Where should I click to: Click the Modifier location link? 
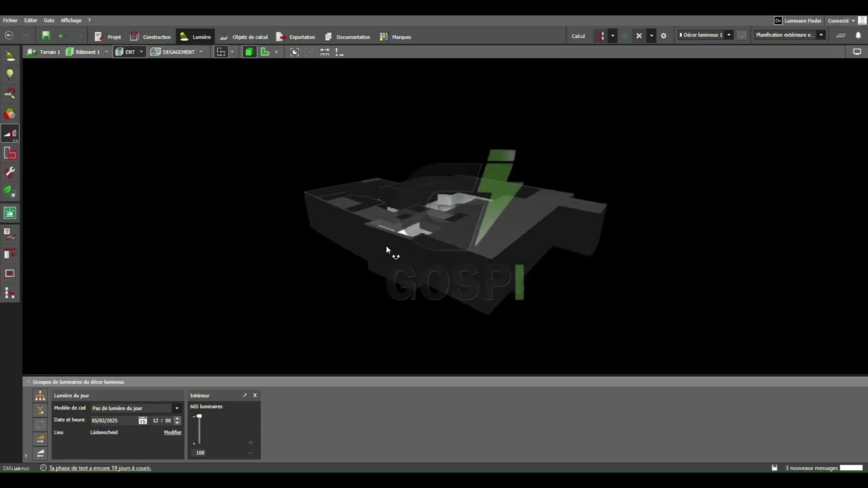point(173,432)
